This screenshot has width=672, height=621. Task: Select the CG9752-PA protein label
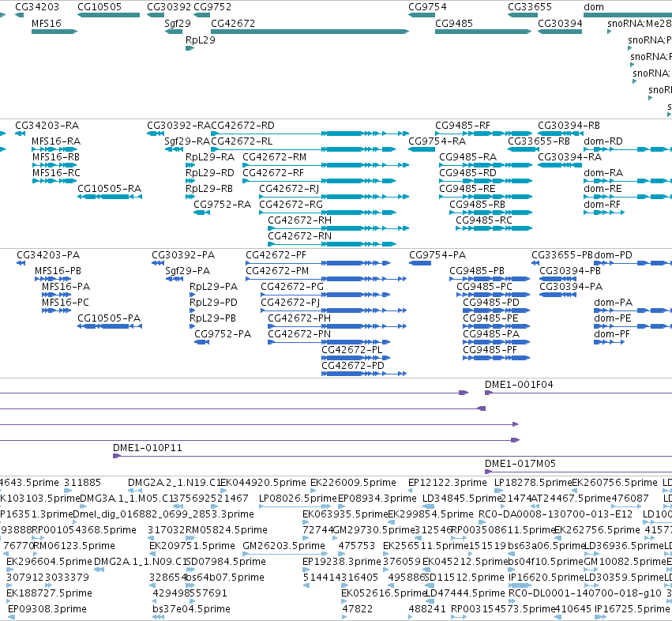[x=223, y=334]
